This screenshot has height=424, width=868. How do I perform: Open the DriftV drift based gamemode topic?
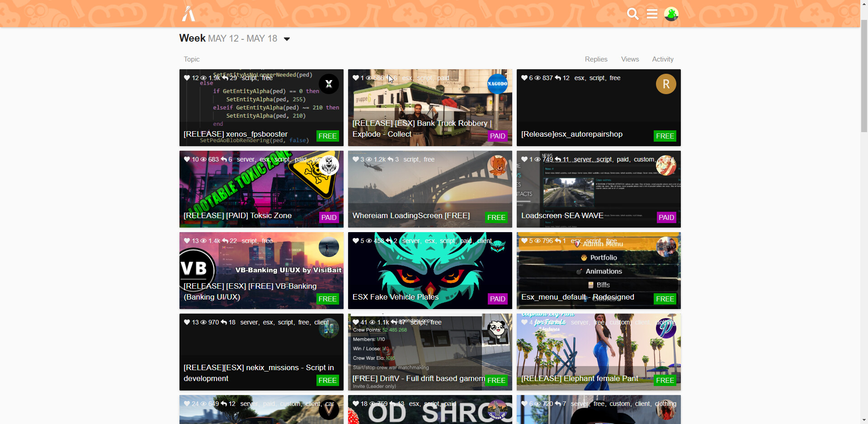pos(418,378)
